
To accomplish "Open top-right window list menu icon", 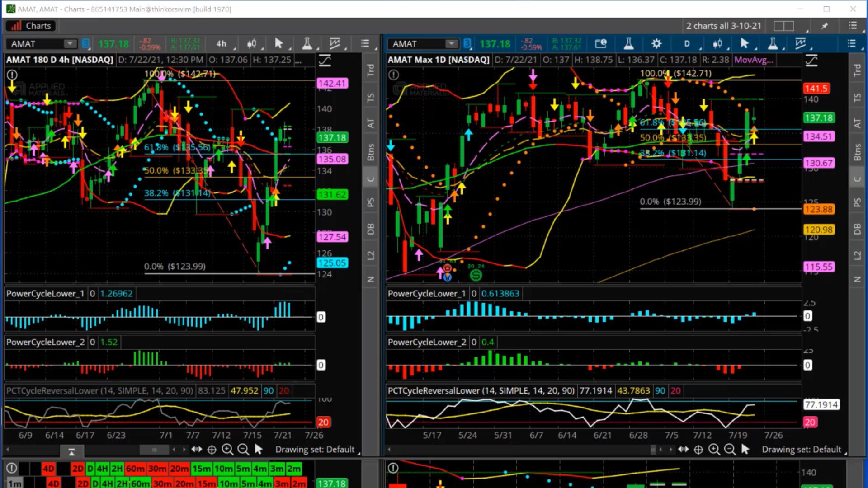I will point(853,26).
